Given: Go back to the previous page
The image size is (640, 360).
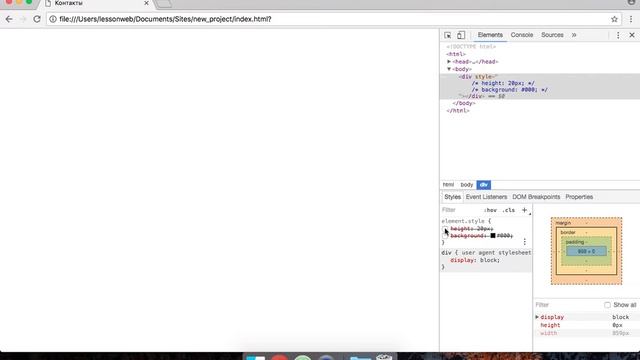Looking at the screenshot, I should click(x=9, y=19).
